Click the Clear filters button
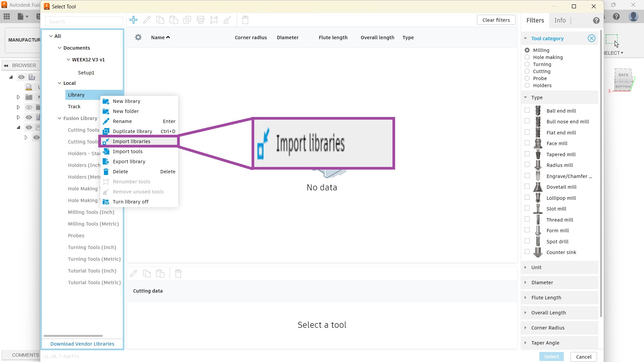The width and height of the screenshot is (644, 362). pyautogui.click(x=496, y=20)
